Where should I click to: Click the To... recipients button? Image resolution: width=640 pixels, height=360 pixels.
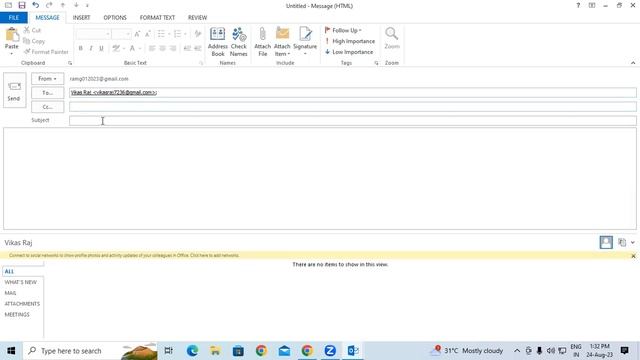47,93
